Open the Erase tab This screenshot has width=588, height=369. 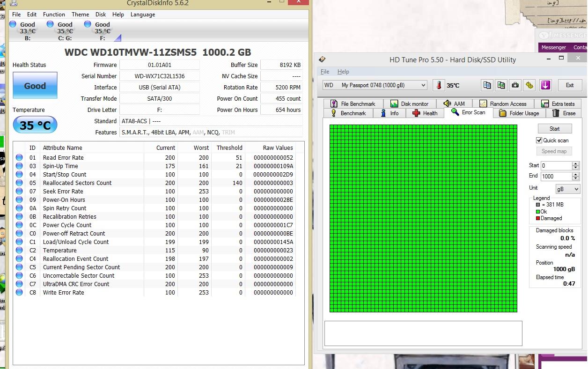(564, 113)
